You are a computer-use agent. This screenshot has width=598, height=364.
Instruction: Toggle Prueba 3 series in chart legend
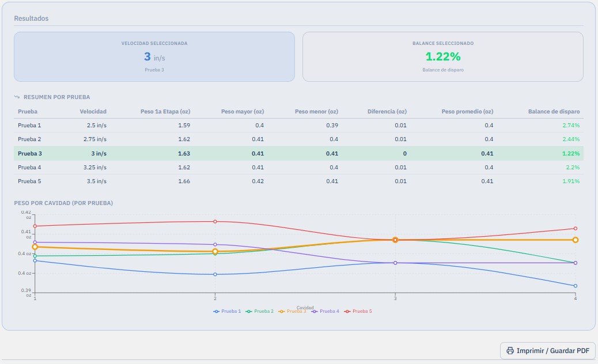(292, 312)
